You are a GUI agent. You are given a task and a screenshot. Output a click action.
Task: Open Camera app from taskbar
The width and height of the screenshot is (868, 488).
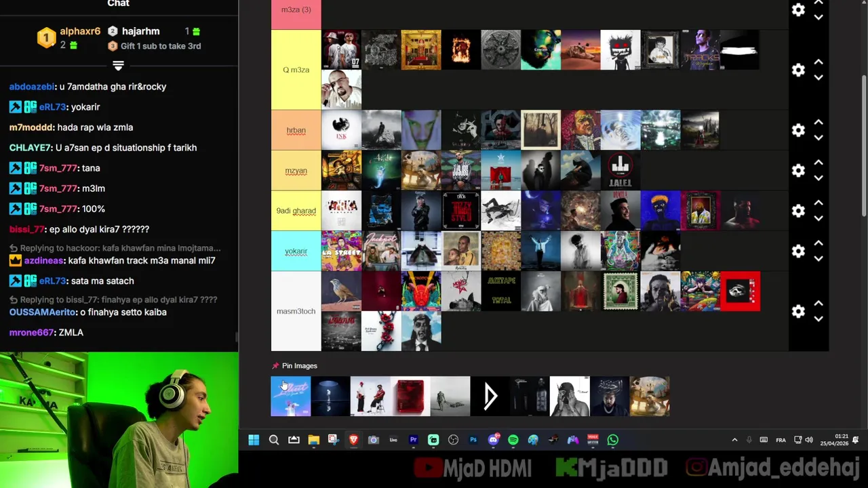pyautogui.click(x=373, y=440)
